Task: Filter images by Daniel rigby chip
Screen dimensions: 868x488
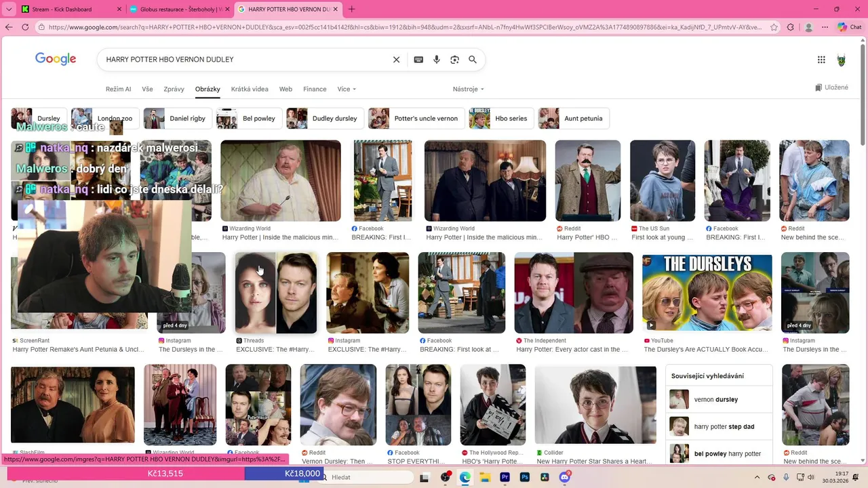Action: coord(177,118)
